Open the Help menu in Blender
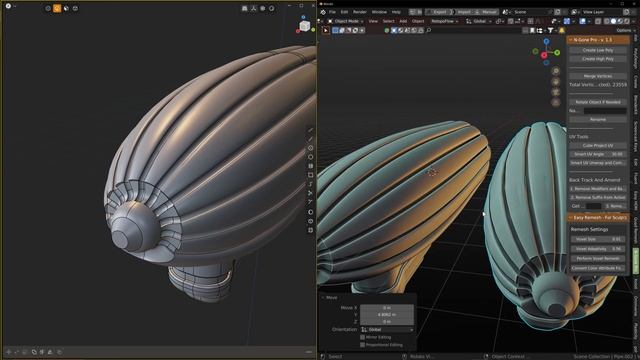Image resolution: width=640 pixels, height=360 pixels. pos(396,12)
